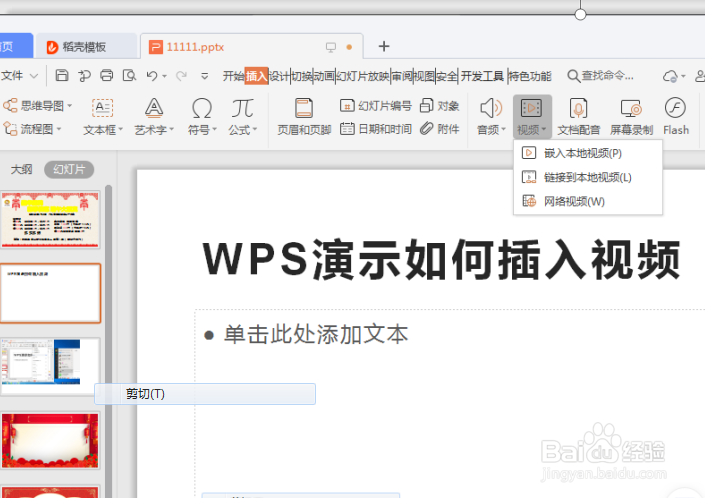Choose 嵌入本地视频(P) from the menu
This screenshot has width=705, height=498.
(x=588, y=153)
